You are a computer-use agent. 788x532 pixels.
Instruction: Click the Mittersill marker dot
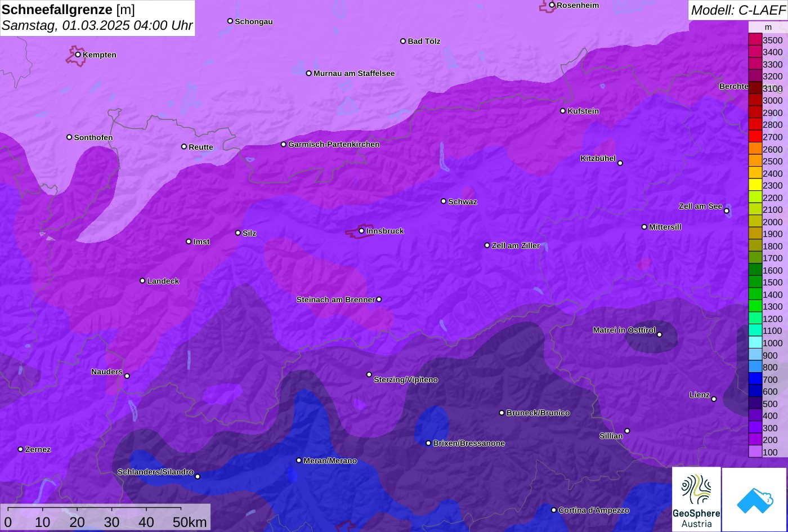point(644,227)
